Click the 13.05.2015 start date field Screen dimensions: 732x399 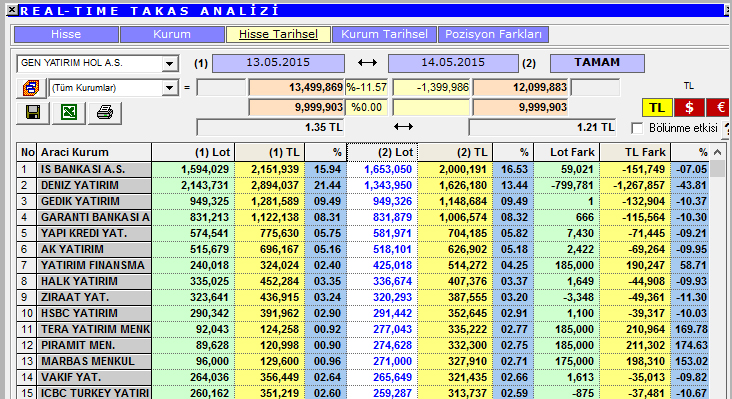click(278, 63)
